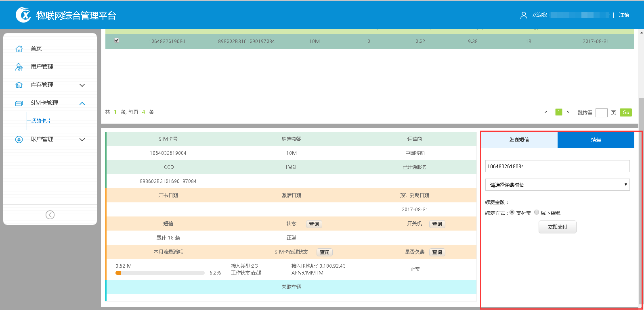Click the green Go button
This screenshot has height=310, width=644.
[x=625, y=112]
